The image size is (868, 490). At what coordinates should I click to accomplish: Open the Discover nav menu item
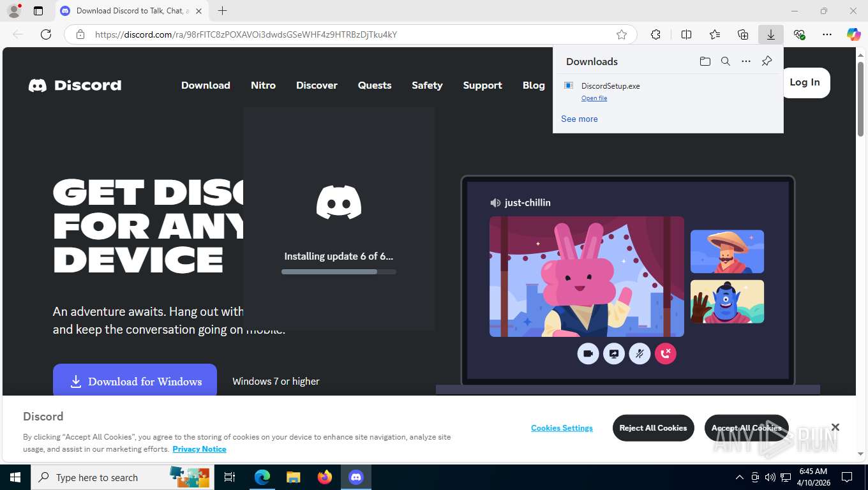coord(317,85)
